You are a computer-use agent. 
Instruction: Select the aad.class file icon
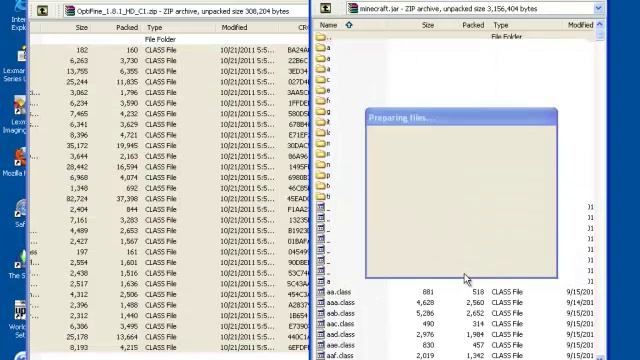pyautogui.click(x=321, y=334)
